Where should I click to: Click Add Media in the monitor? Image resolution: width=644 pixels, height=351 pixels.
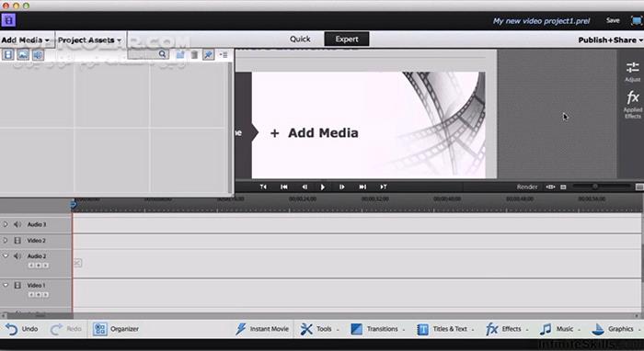[x=315, y=133]
